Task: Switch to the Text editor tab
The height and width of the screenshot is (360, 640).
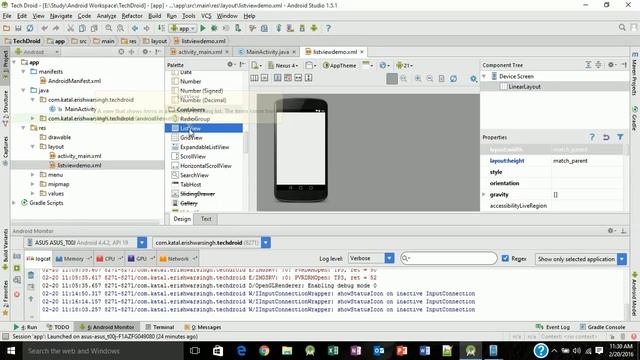Action: [206, 219]
